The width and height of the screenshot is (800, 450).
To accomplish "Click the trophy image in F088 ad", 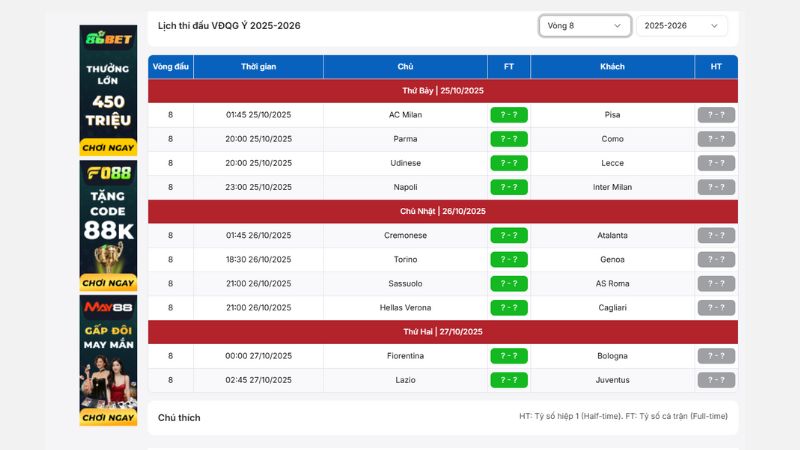I will click(x=108, y=258).
